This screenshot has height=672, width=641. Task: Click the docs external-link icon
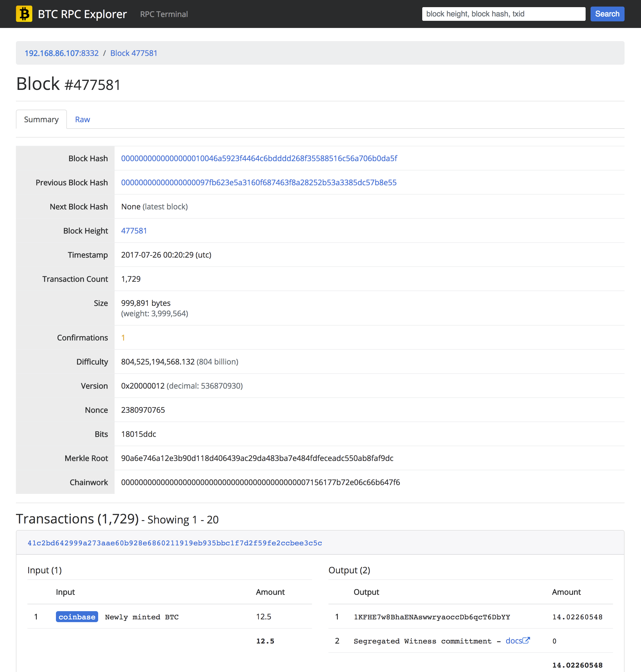click(x=526, y=640)
